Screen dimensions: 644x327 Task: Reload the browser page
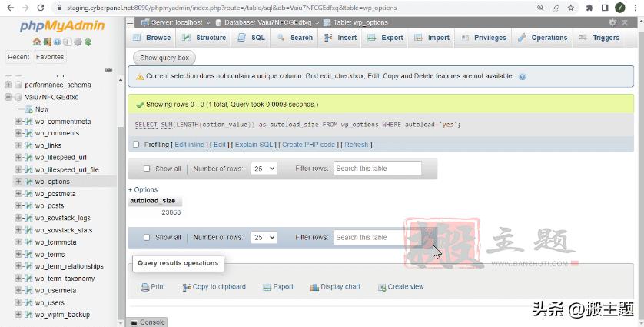coord(40,8)
